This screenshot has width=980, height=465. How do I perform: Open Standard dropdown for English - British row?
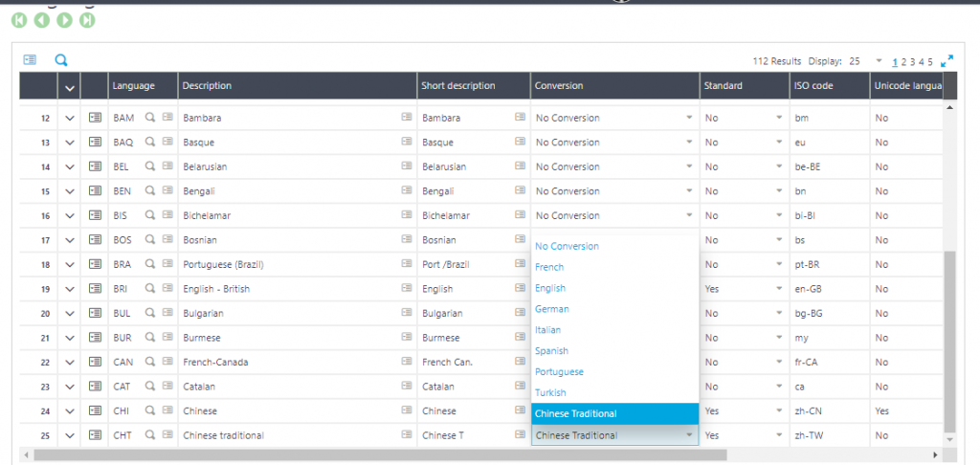(x=779, y=288)
